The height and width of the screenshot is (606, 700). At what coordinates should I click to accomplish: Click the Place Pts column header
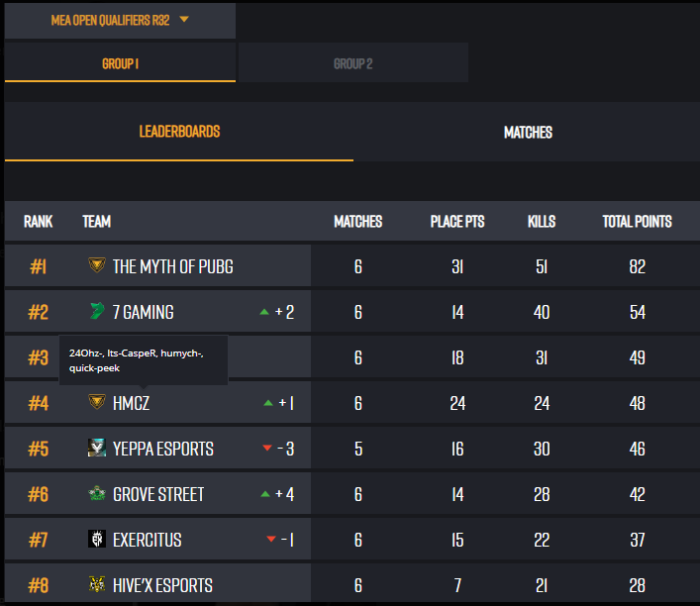point(457,222)
